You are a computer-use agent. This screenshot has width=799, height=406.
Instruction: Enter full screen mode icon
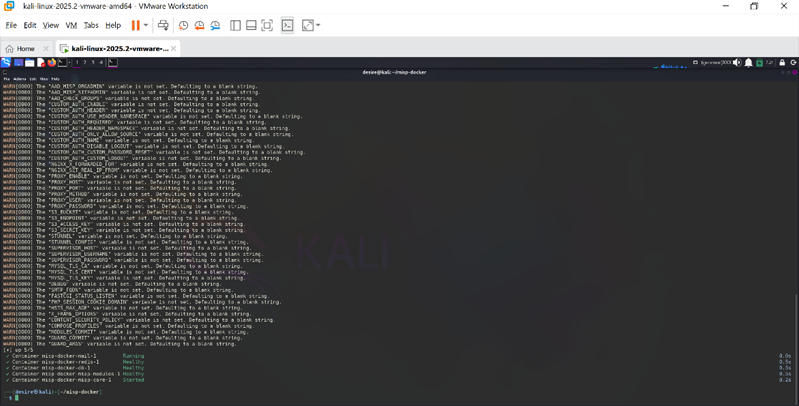[x=267, y=25]
